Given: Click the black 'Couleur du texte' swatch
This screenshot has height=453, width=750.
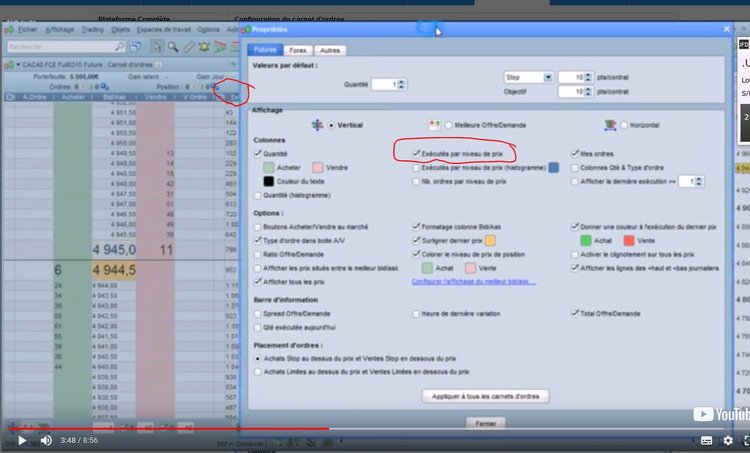Looking at the screenshot, I should click(x=269, y=182).
